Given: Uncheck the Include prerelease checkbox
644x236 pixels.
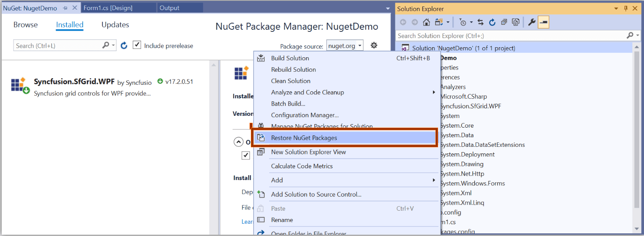Looking at the screenshot, I should 137,45.
